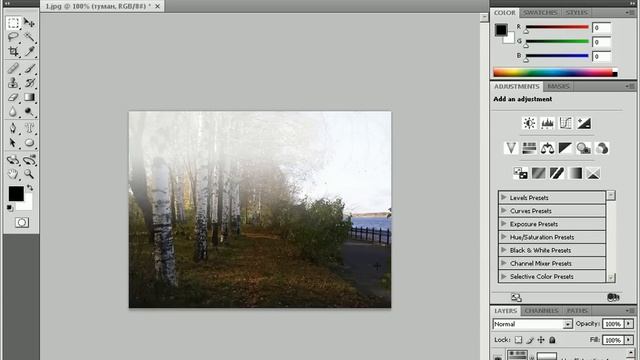Add a Brightness/Contrast adjustment
Image resolution: width=640 pixels, height=360 pixels.
[529, 123]
